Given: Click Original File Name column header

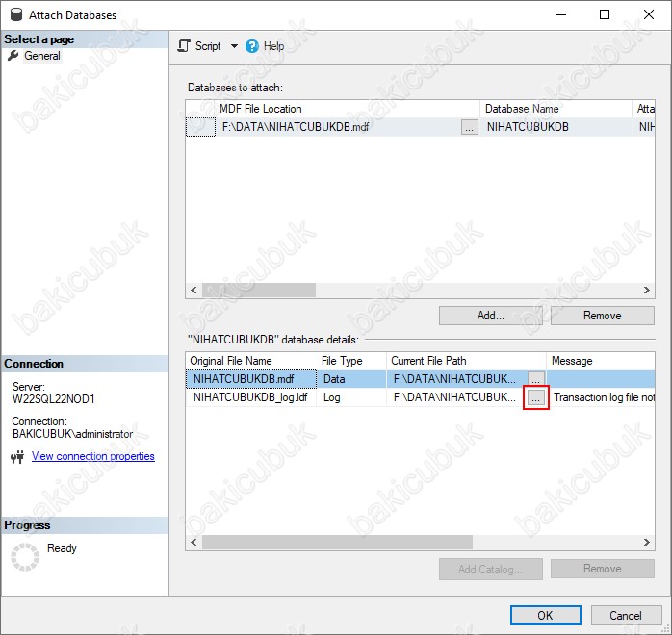Looking at the screenshot, I should click(251, 361).
